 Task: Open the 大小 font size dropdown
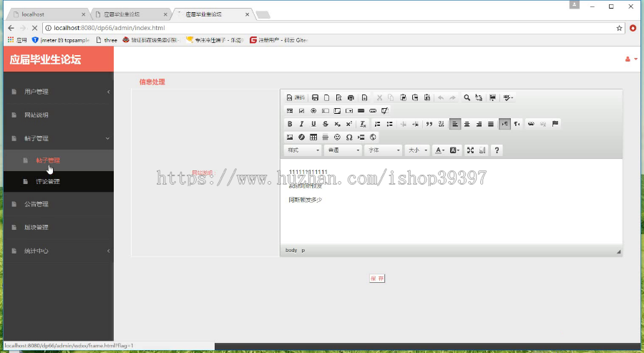417,150
